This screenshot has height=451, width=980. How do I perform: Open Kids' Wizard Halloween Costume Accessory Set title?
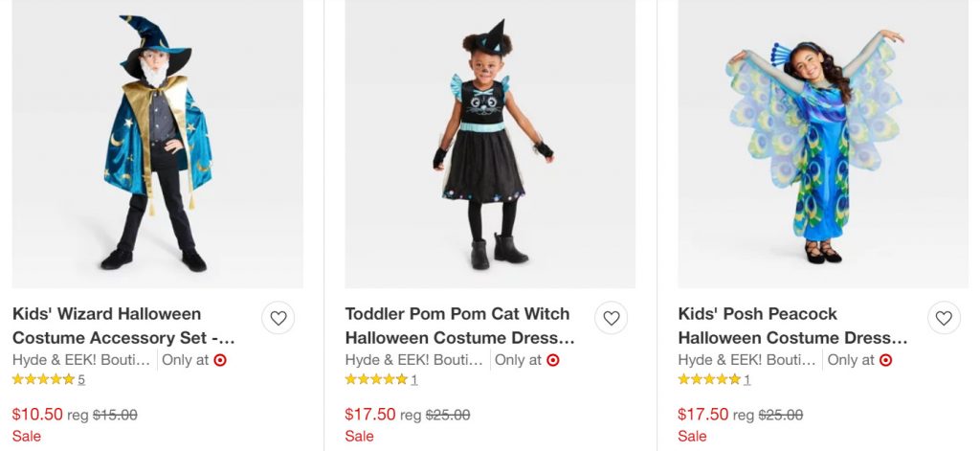click(123, 326)
